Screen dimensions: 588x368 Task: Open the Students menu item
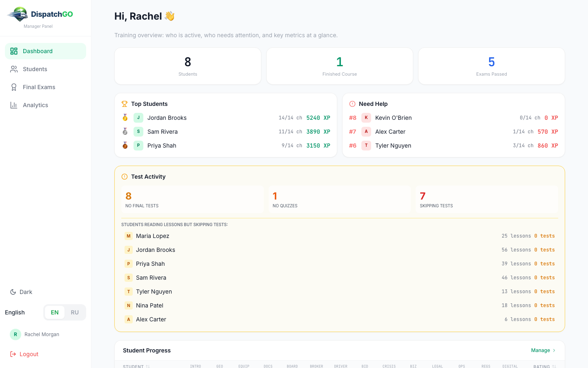(x=45, y=69)
